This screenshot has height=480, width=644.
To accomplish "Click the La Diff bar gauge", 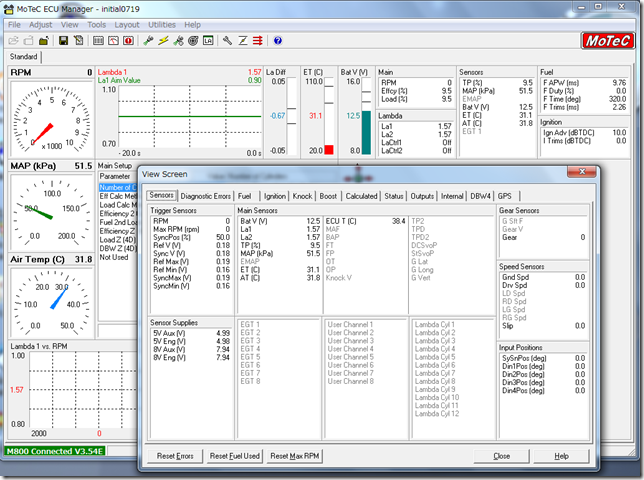I will click(292, 116).
